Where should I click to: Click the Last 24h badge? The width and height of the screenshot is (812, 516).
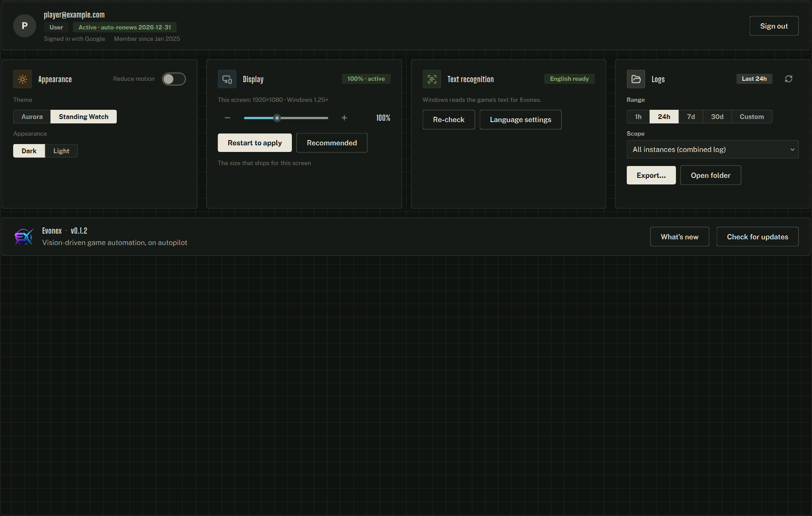coord(754,79)
